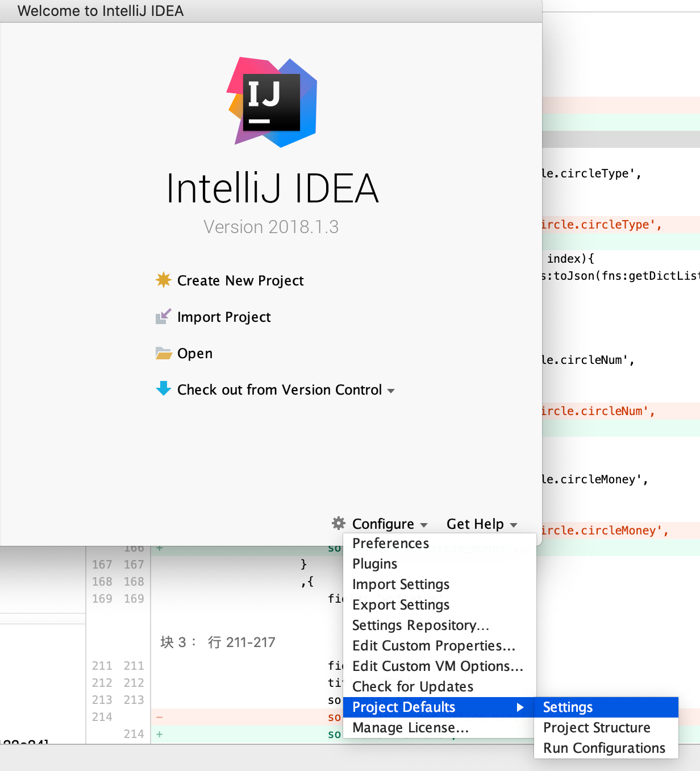Choose Import Settings menu entry

[x=440, y=585]
